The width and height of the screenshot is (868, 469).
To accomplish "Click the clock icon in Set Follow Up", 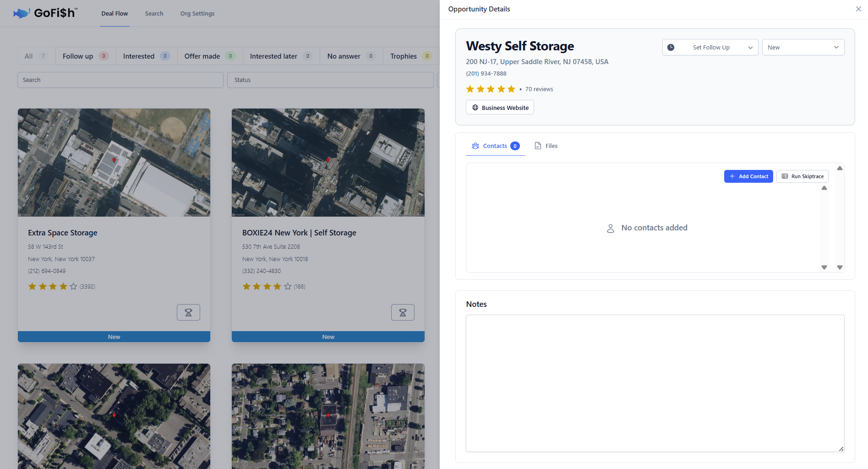I will tap(671, 47).
